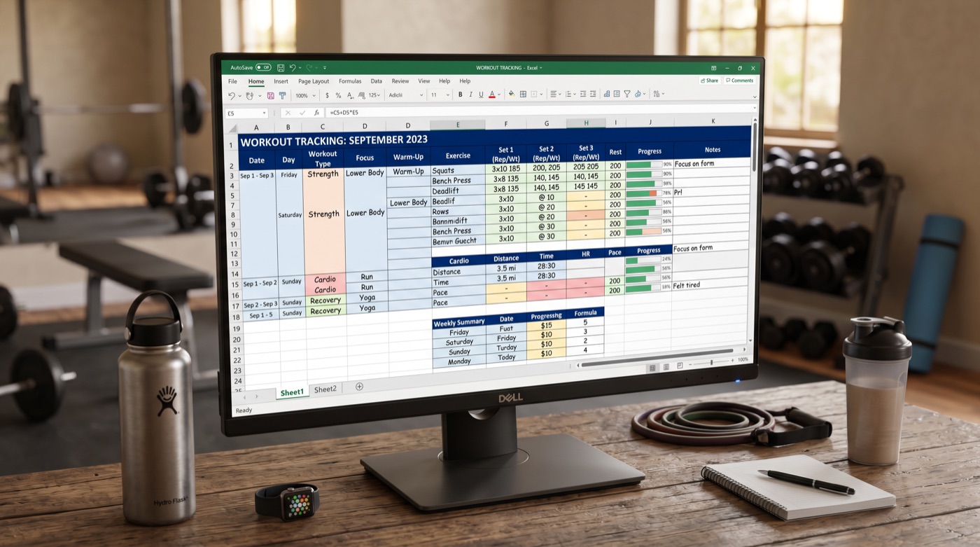
Task: Click the Name Box showing E5
Action: coord(246,113)
